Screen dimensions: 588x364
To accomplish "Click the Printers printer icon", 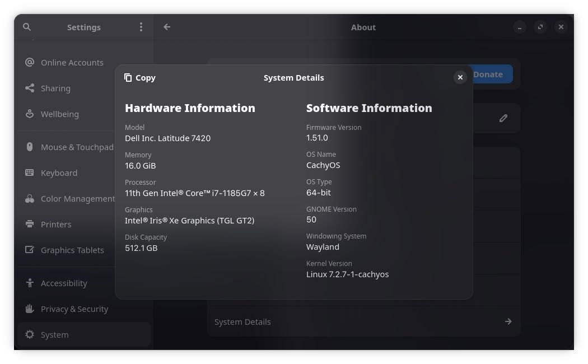I will click(30, 224).
